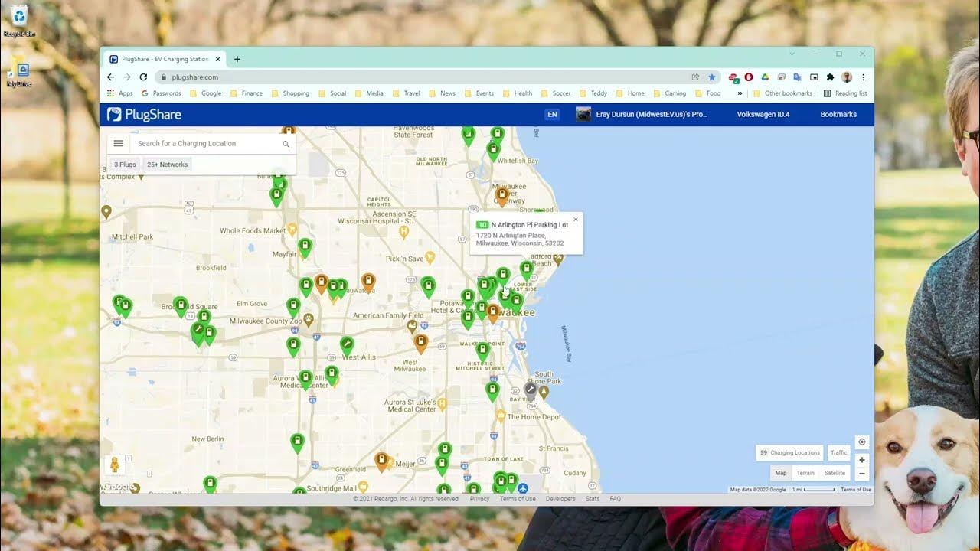Go back in the browser

click(x=110, y=77)
